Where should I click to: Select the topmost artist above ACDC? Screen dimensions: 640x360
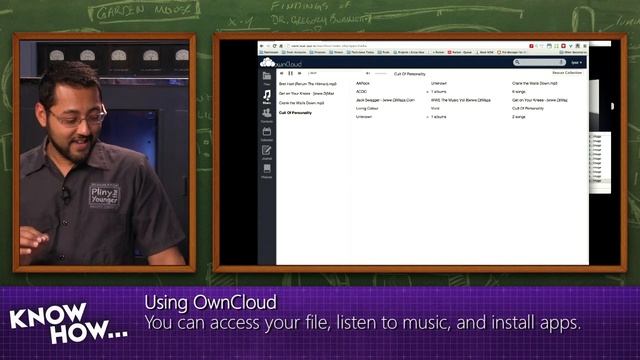363,83
